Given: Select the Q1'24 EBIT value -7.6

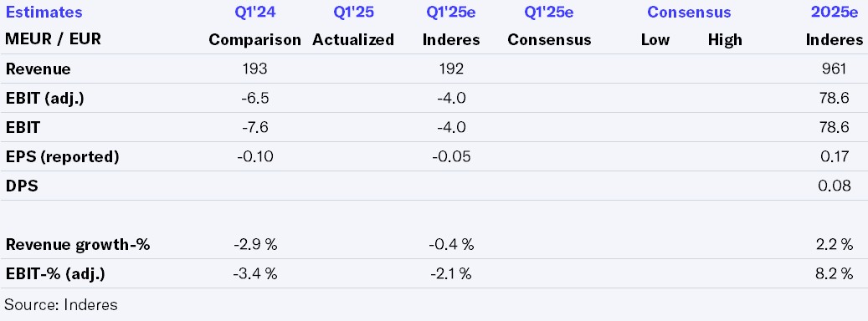Looking at the screenshot, I should click(x=254, y=128).
